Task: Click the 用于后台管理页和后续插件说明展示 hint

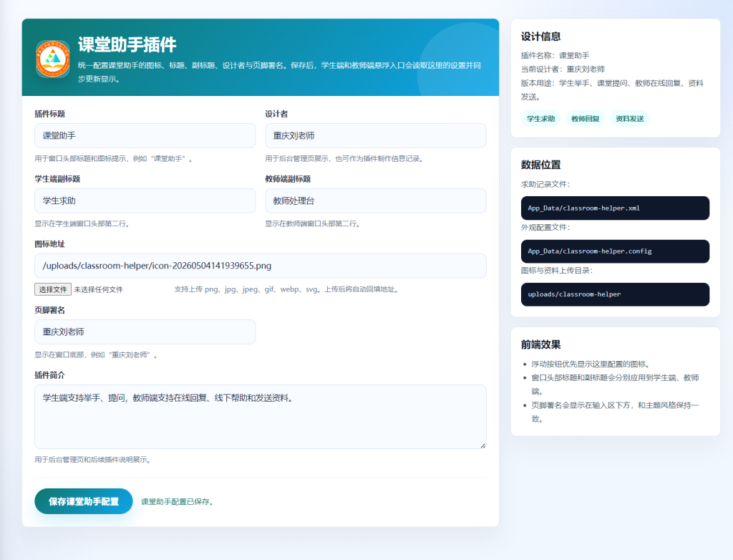Action: (92, 460)
